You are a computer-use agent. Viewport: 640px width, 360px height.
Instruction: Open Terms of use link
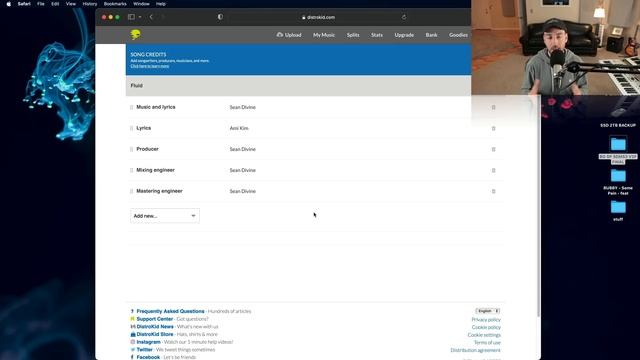coord(487,342)
